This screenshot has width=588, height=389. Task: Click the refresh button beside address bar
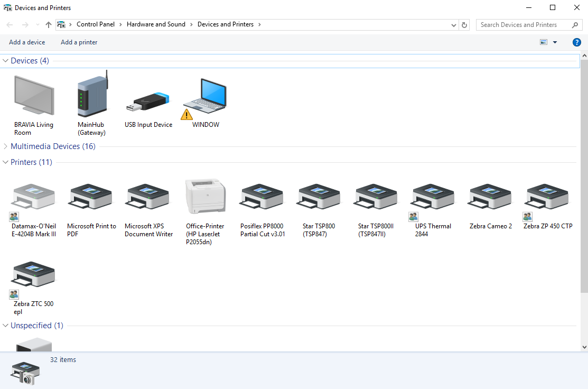(x=464, y=25)
